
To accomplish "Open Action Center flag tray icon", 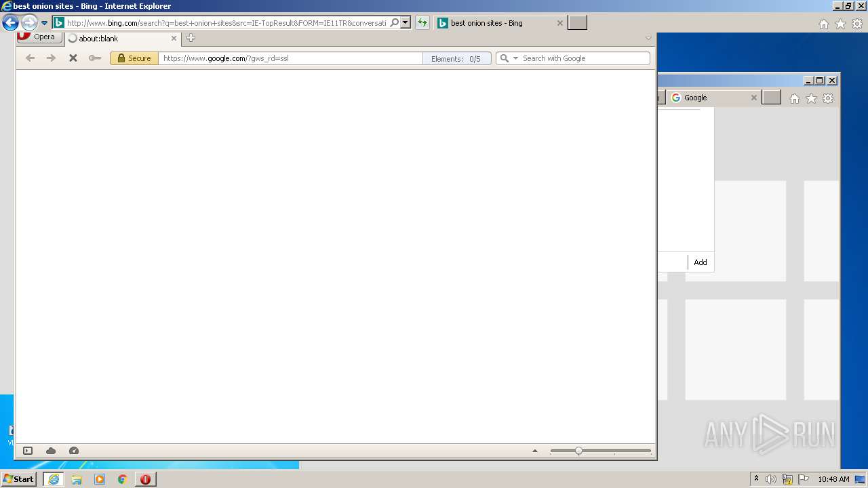I will coord(804,479).
